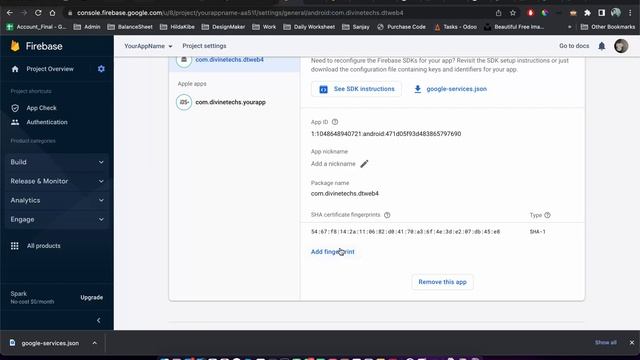640x360 pixels.
Task: Click Add fingerprint link
Action: point(333,252)
